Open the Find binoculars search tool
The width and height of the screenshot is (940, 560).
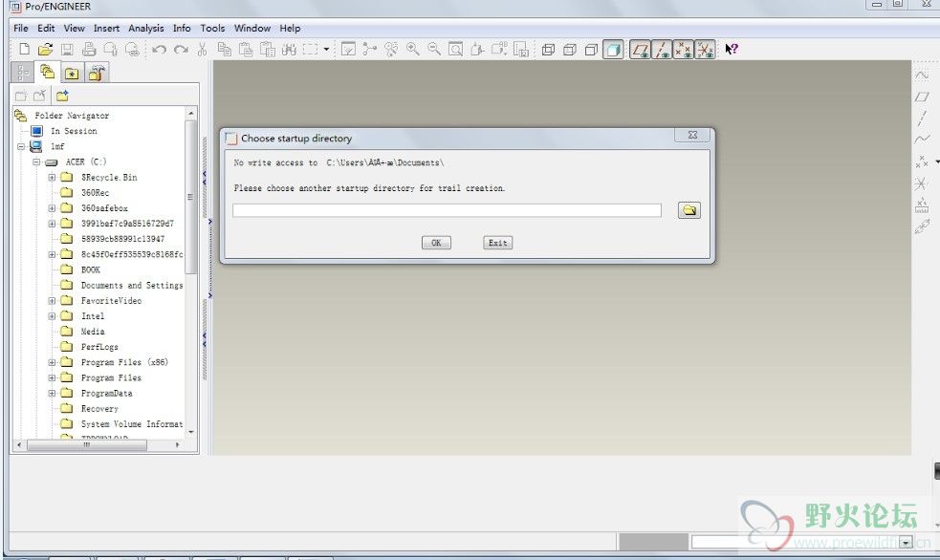click(x=289, y=49)
